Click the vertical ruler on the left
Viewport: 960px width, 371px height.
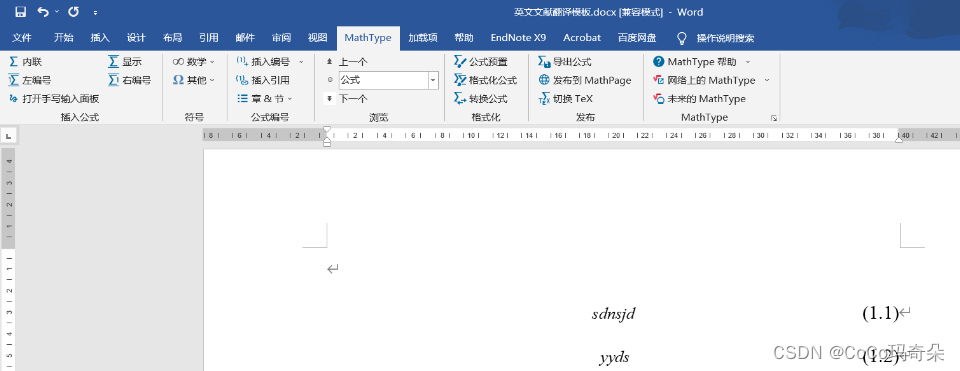(9, 260)
